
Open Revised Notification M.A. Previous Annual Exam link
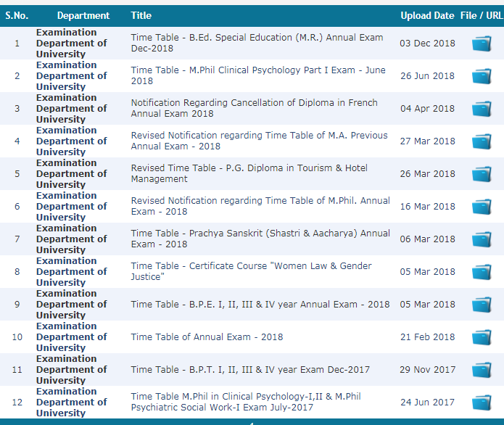[259, 141]
